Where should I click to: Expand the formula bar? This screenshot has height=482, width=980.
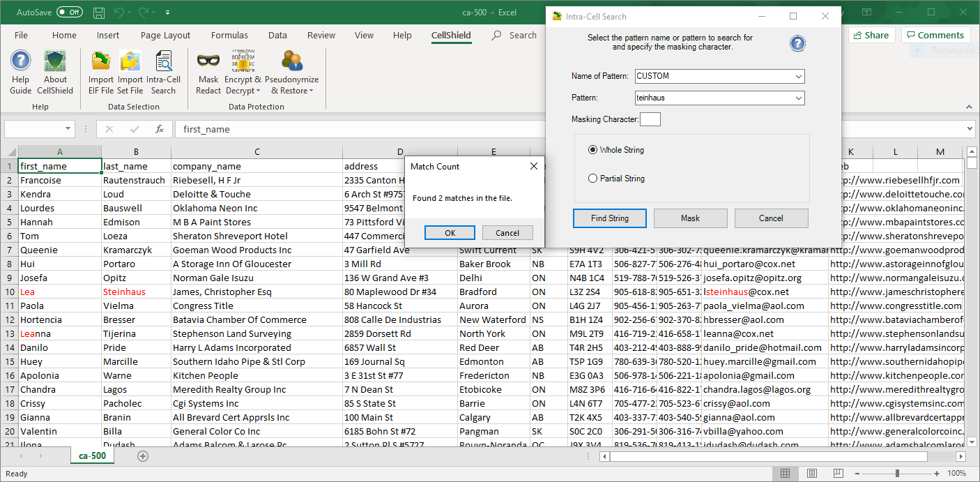click(x=969, y=129)
